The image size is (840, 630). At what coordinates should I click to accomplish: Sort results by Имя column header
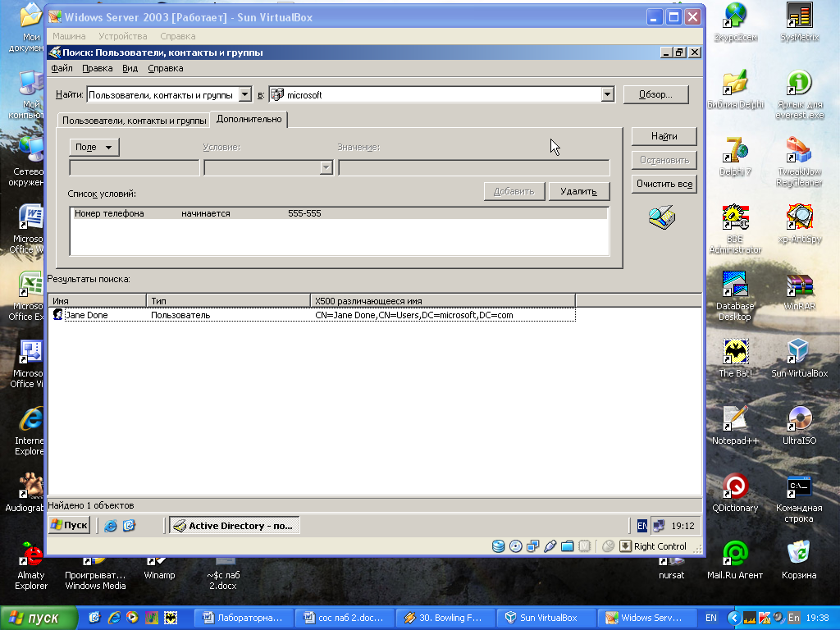coord(97,300)
